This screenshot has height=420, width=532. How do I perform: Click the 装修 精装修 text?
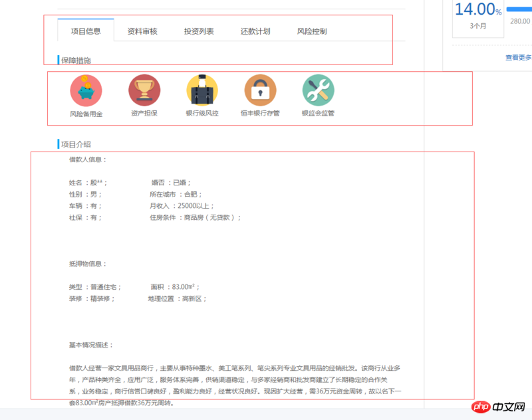point(92,298)
